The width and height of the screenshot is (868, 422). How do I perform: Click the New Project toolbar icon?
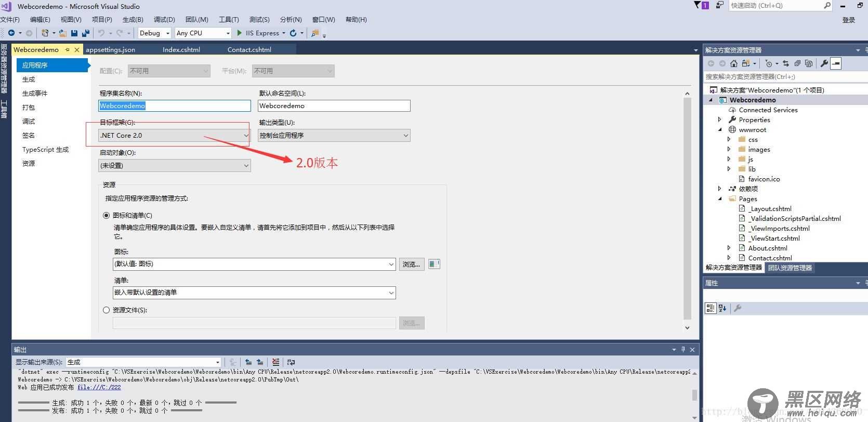tap(45, 33)
